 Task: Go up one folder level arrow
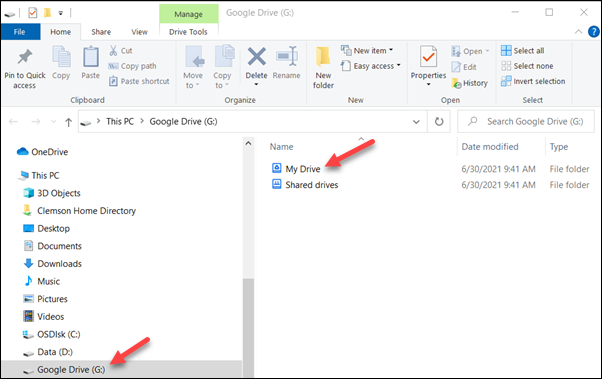(x=68, y=122)
